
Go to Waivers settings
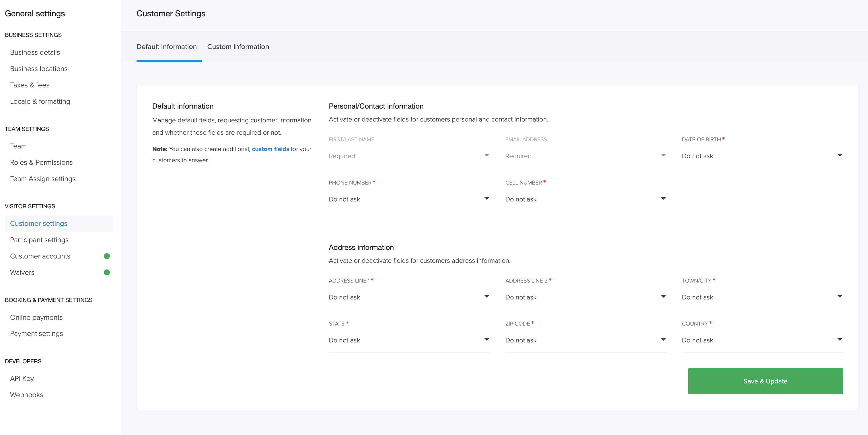22,273
